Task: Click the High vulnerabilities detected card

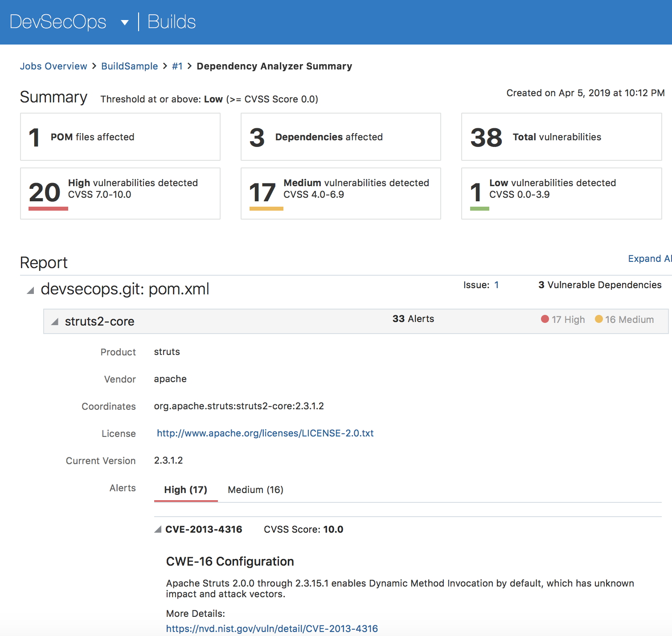Action: 120,193
